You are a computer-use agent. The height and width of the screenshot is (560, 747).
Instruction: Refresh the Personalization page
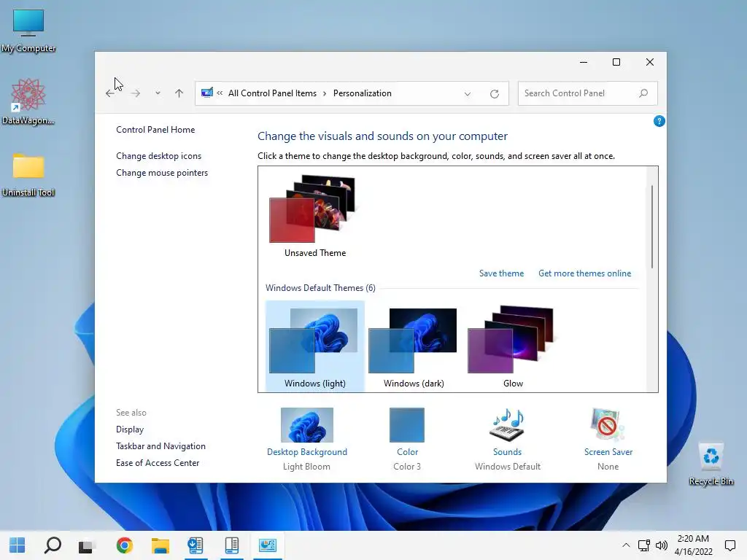click(x=495, y=94)
